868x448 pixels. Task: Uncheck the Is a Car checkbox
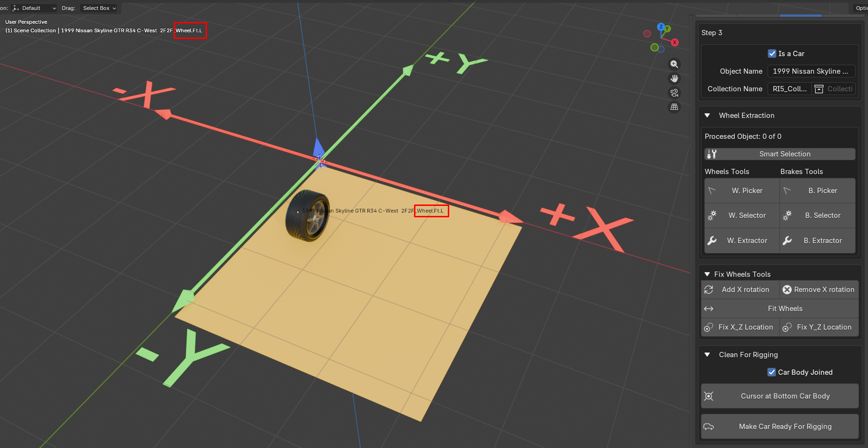point(772,54)
